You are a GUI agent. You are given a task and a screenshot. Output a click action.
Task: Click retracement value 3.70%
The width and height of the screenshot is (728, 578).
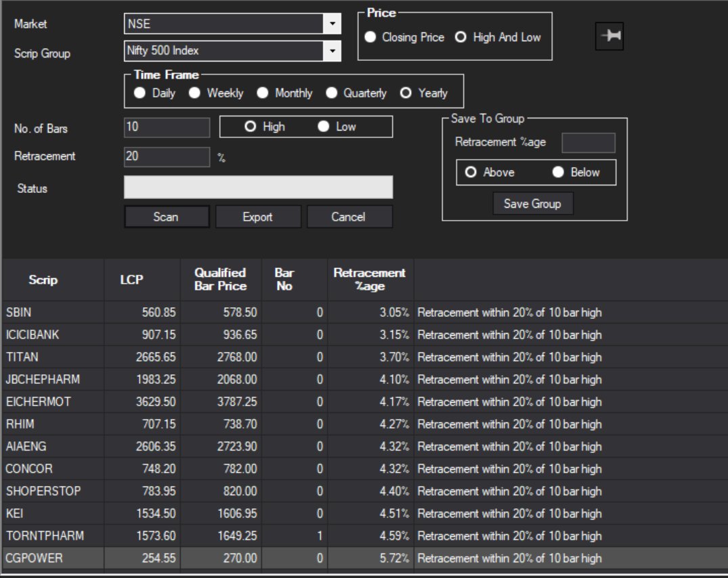tap(395, 357)
